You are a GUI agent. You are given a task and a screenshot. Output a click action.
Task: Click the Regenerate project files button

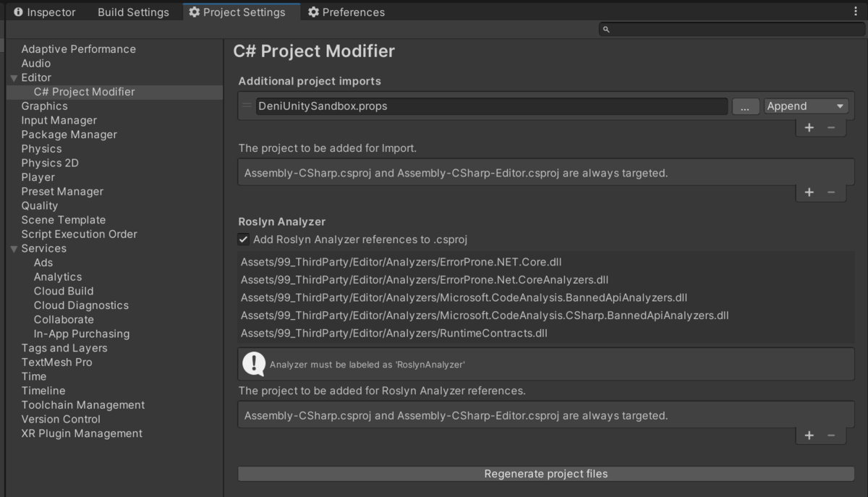546,474
